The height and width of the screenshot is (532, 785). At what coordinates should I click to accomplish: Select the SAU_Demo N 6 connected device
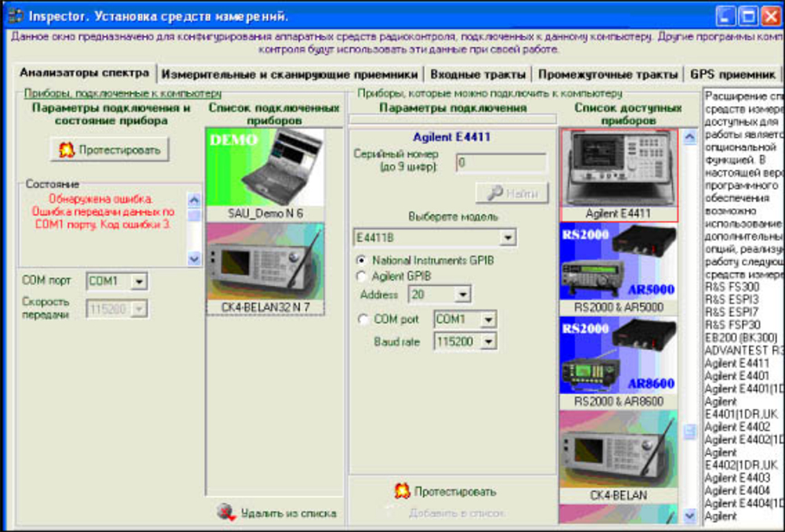click(x=267, y=169)
